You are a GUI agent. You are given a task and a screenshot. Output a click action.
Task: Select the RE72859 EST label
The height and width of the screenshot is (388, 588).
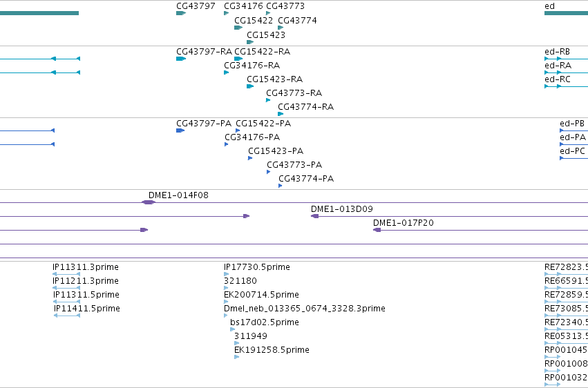(567, 295)
